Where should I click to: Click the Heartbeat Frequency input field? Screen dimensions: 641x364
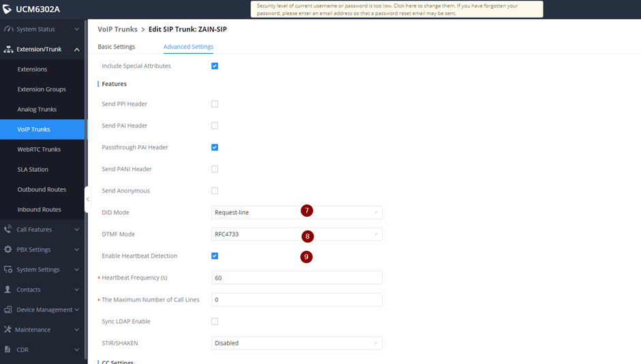click(x=297, y=278)
